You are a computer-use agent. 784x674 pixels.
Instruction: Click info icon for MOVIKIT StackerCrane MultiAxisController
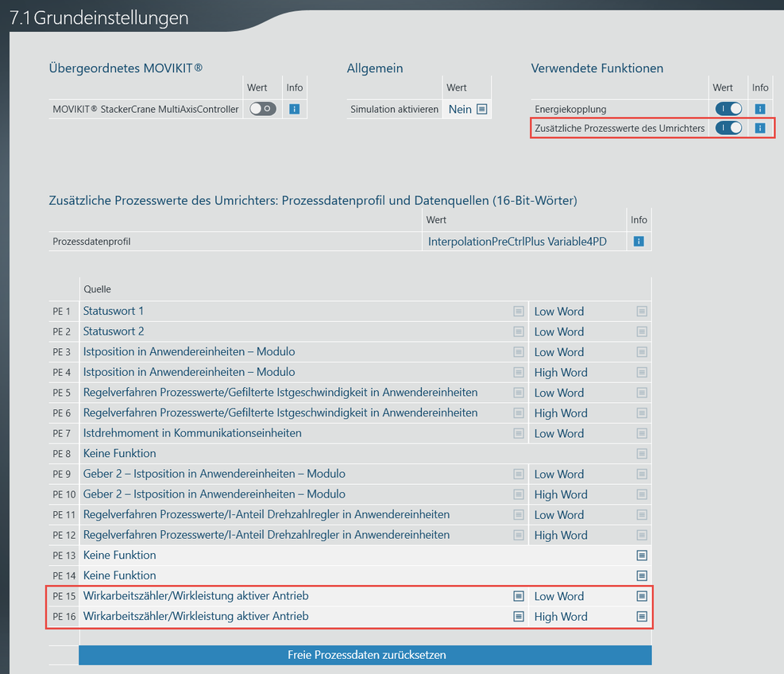pos(294,109)
